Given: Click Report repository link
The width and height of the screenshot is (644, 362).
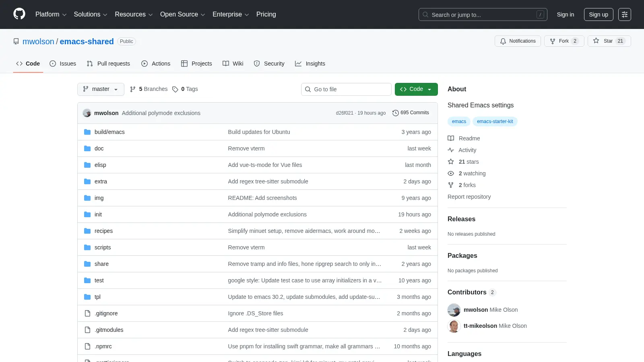Looking at the screenshot, I should tap(469, 197).
